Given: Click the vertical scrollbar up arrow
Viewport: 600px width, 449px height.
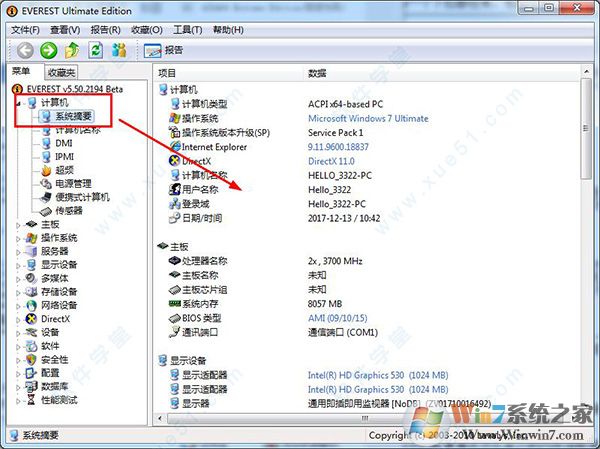Looking at the screenshot, I should 586,72.
